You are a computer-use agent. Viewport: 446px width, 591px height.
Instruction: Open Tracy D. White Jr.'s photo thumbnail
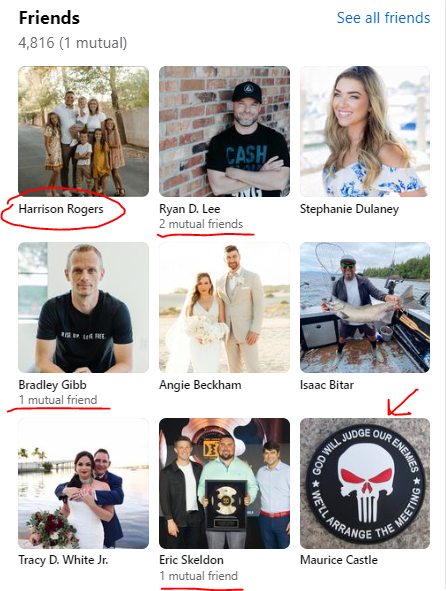(x=83, y=483)
